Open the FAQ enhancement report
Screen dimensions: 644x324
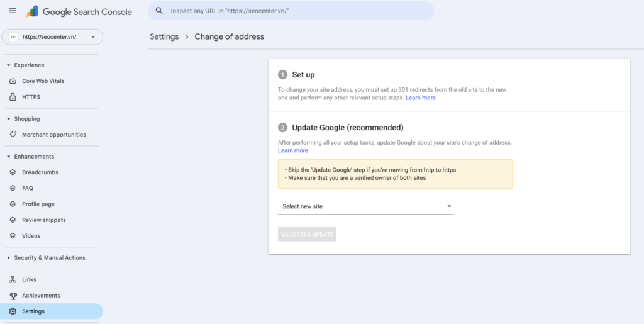coord(28,188)
